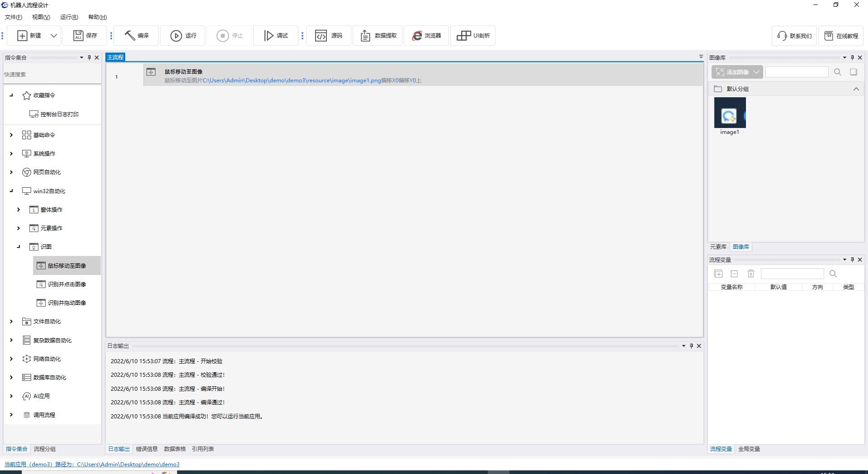The height and width of the screenshot is (474, 868).
Task: Click the 编译 (compile) hammer icon
Action: pyautogui.click(x=130, y=36)
